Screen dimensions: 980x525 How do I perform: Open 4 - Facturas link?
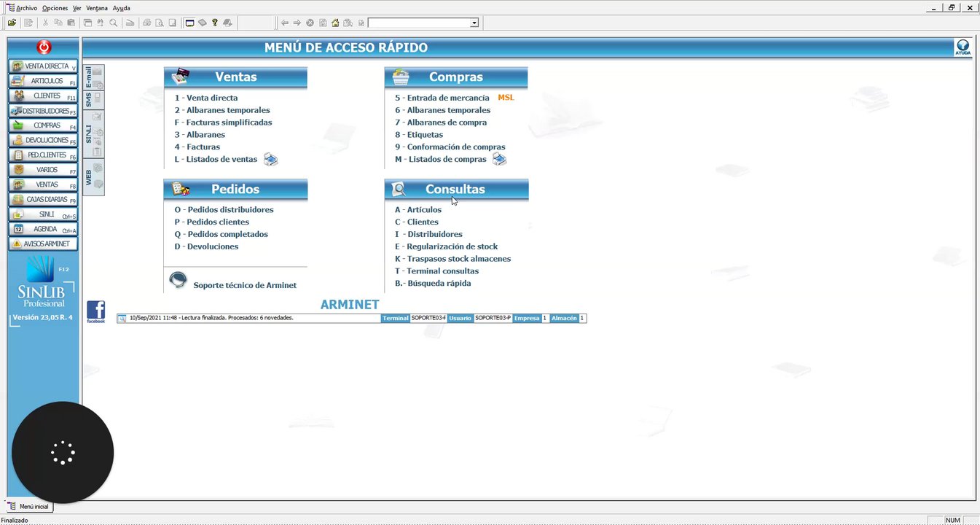click(197, 147)
